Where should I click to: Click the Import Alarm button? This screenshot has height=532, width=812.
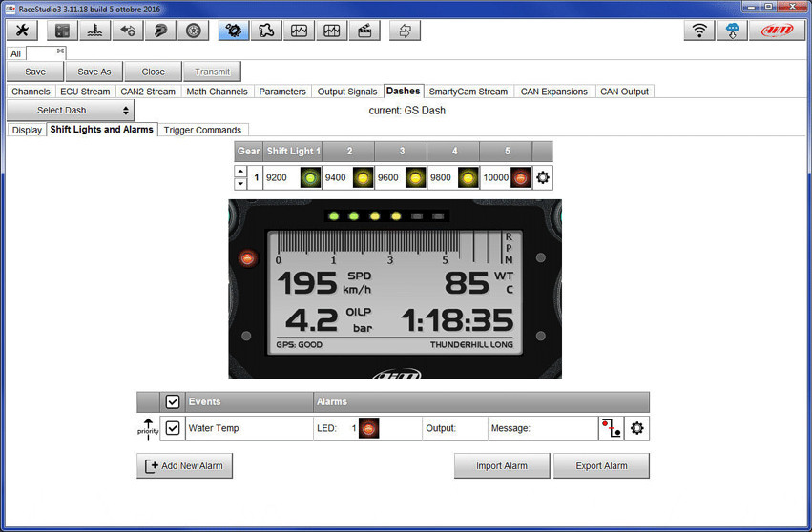tap(502, 466)
